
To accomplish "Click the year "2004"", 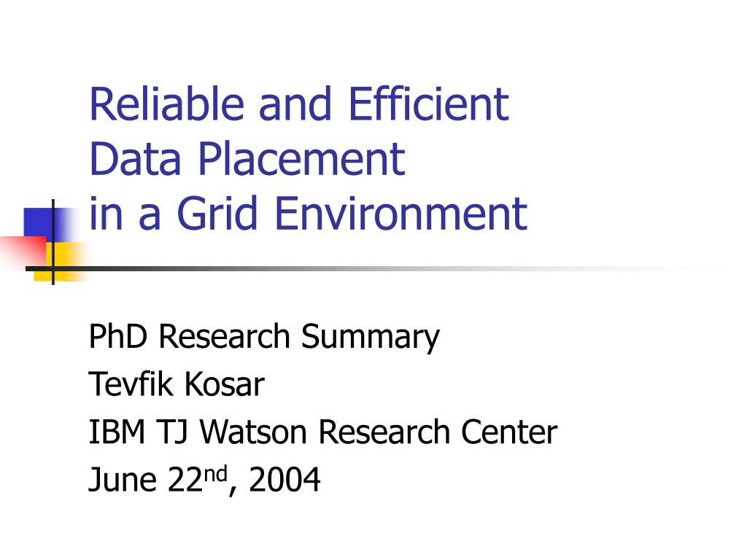I will coord(285,480).
